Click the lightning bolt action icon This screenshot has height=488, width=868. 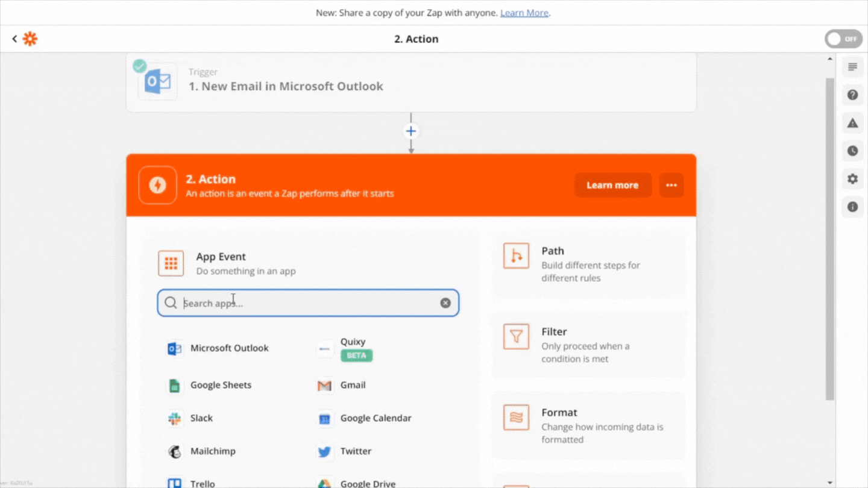pos(157,185)
